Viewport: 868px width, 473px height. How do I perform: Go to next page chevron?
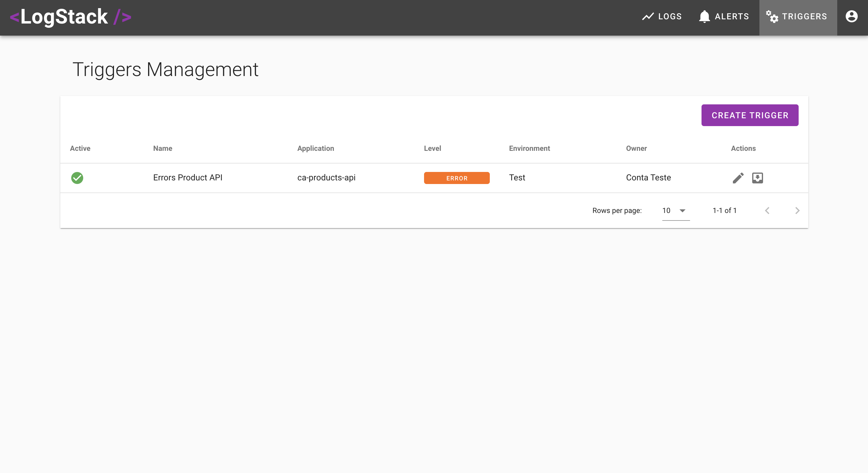point(797,211)
